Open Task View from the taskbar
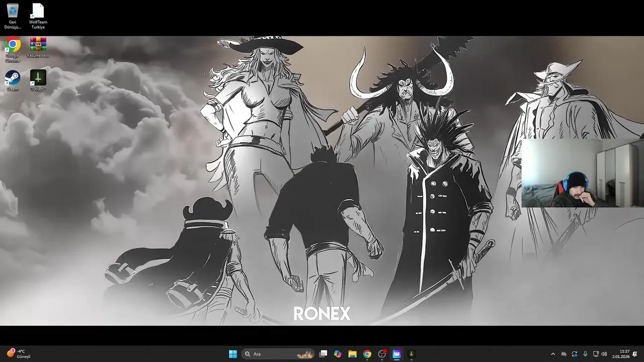Viewport: 644px width, 362px height. [324, 354]
